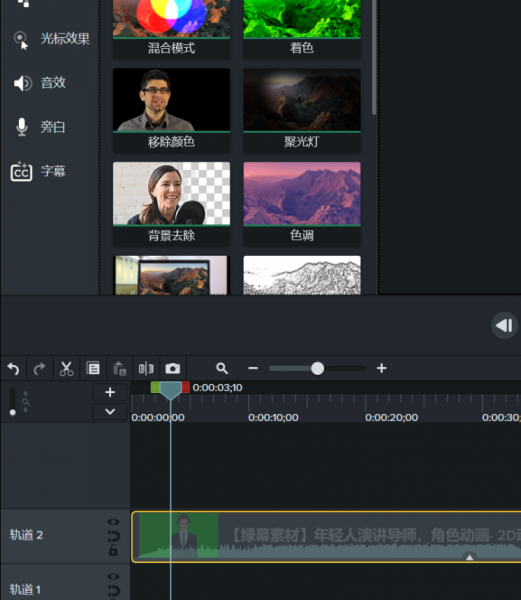The height and width of the screenshot is (600, 521).
Task: Toggle eye visibility for 轨道 1
Action: pos(113,577)
